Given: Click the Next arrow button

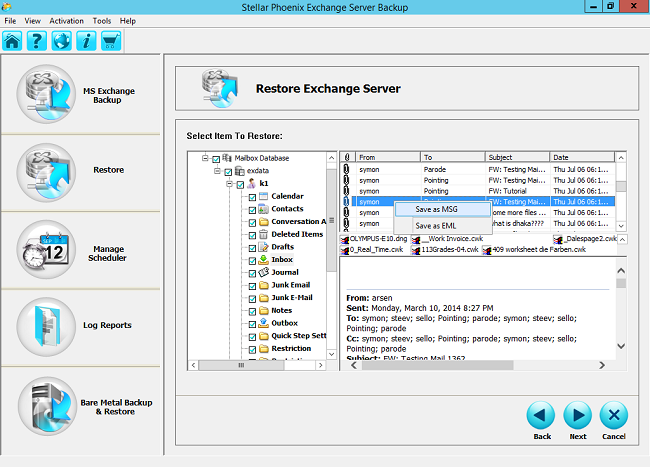Looking at the screenshot, I should tap(577, 415).
